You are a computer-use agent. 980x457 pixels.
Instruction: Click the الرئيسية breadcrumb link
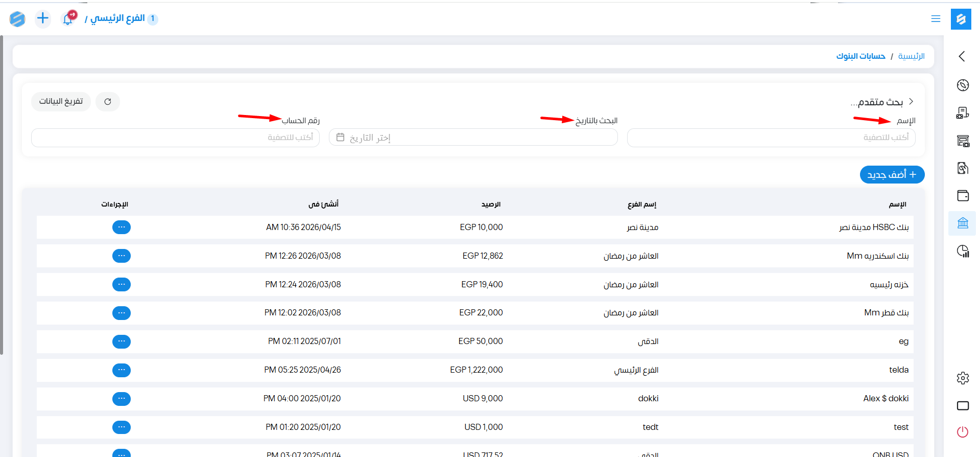[911, 56]
